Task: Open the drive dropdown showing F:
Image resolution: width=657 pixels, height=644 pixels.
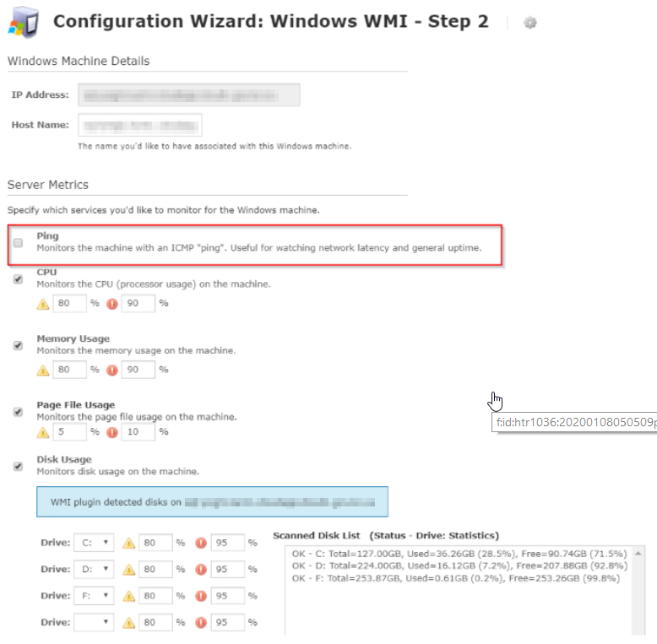Action: [94, 595]
